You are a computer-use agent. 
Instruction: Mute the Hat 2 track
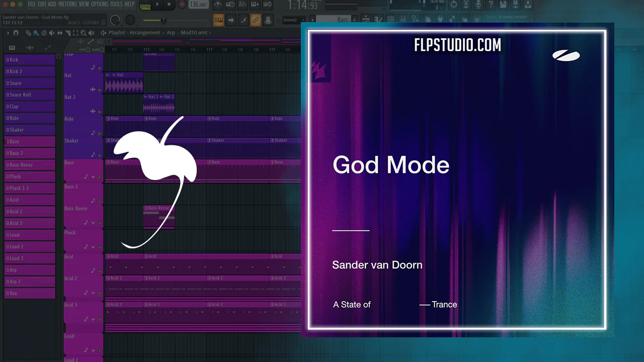(100, 112)
